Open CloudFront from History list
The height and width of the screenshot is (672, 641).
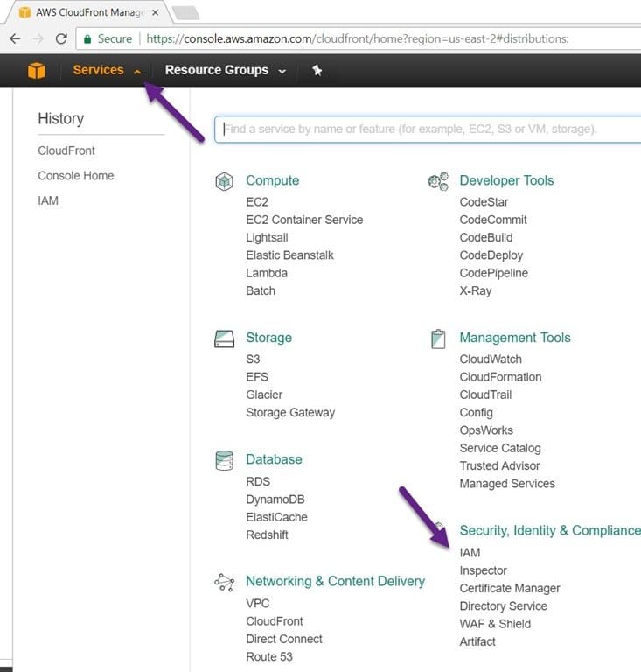tap(66, 150)
